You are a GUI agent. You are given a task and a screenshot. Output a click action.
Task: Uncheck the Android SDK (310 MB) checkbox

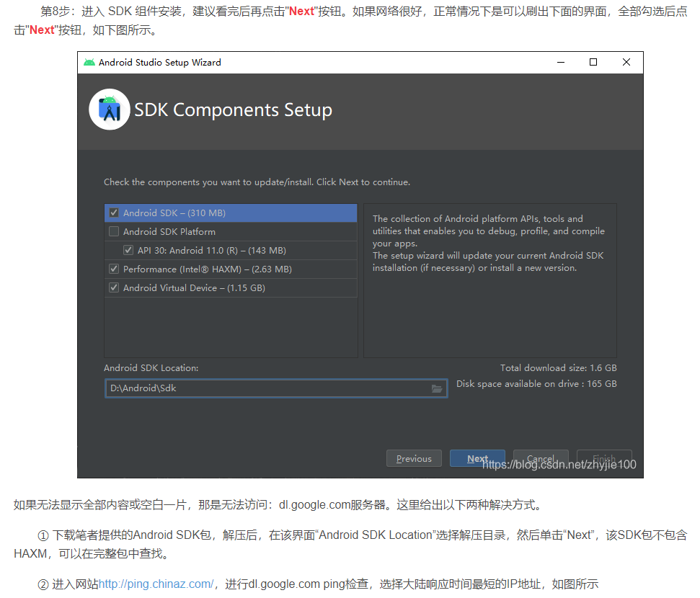click(115, 213)
